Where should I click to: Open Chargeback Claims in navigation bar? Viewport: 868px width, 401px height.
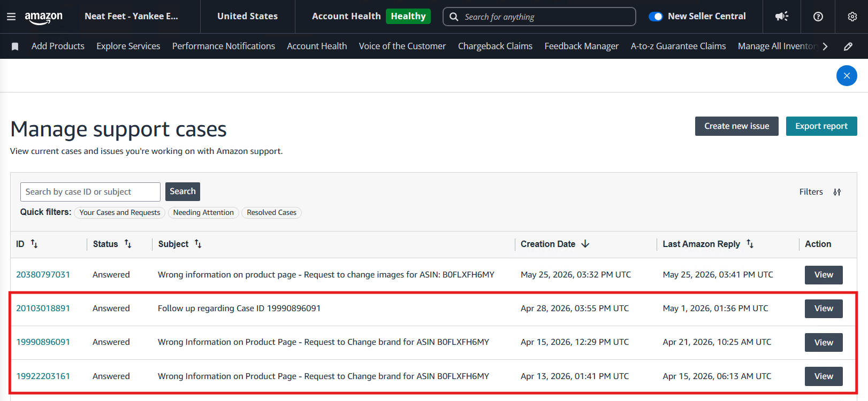tap(495, 46)
